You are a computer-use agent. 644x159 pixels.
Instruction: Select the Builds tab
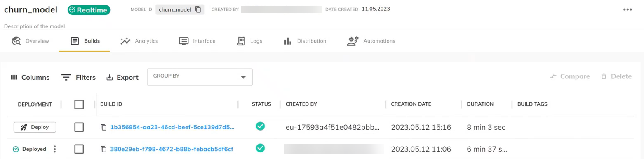click(x=85, y=41)
